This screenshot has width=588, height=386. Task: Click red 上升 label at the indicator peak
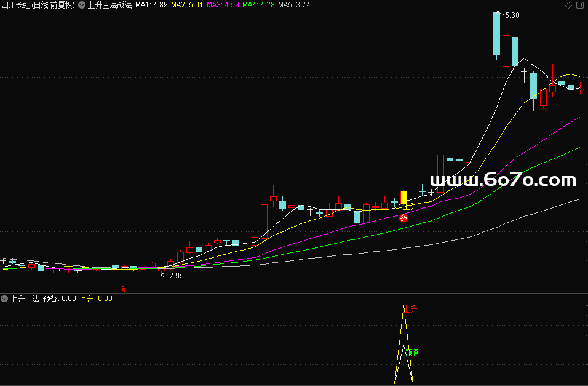[411, 309]
